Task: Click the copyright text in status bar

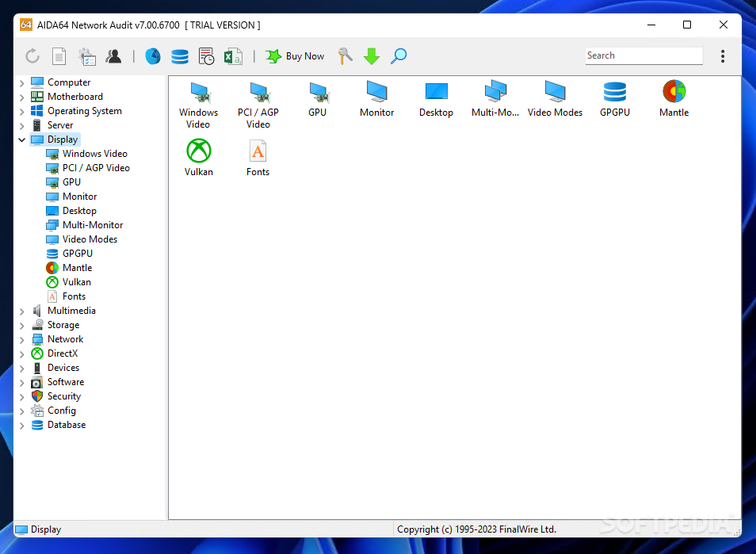Action: (x=476, y=529)
